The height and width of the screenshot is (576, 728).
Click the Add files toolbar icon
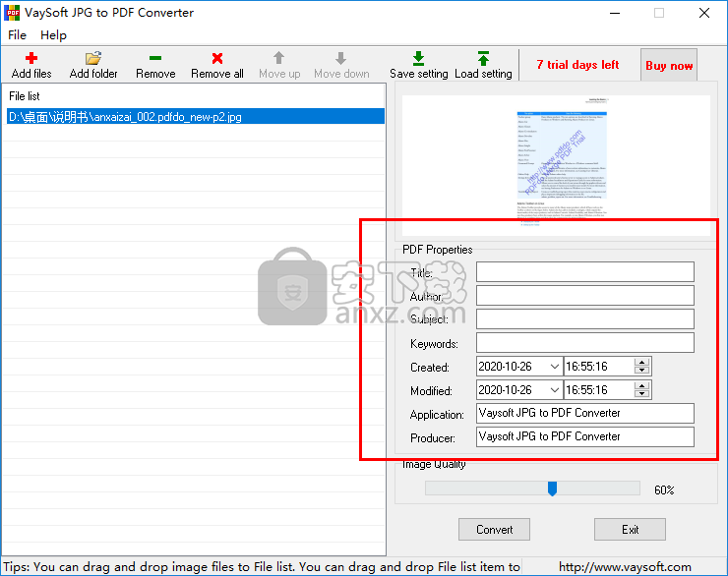pyautogui.click(x=31, y=66)
